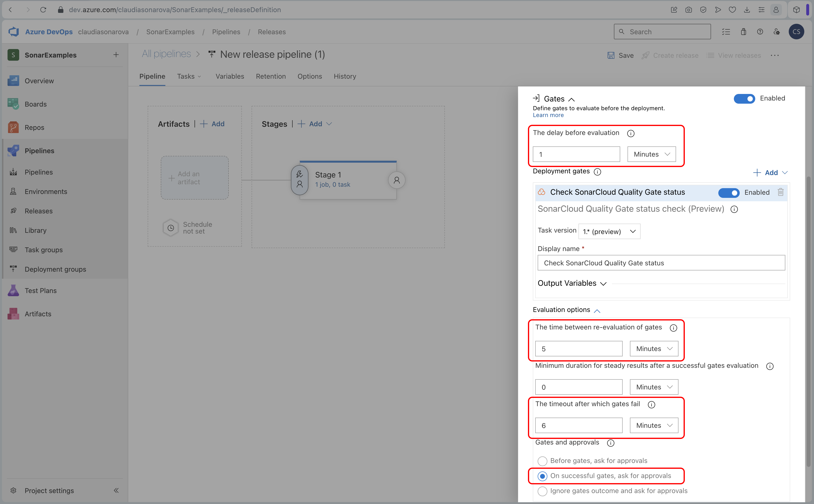Screen dimensions: 814x504
Task: Toggle the Gates Enabled switch
Action: (744, 99)
